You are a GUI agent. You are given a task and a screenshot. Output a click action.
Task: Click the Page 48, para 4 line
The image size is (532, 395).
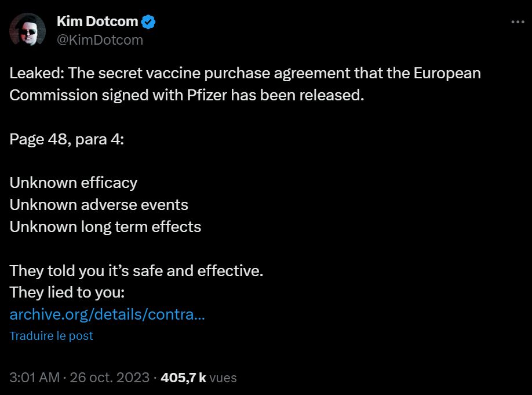67,139
